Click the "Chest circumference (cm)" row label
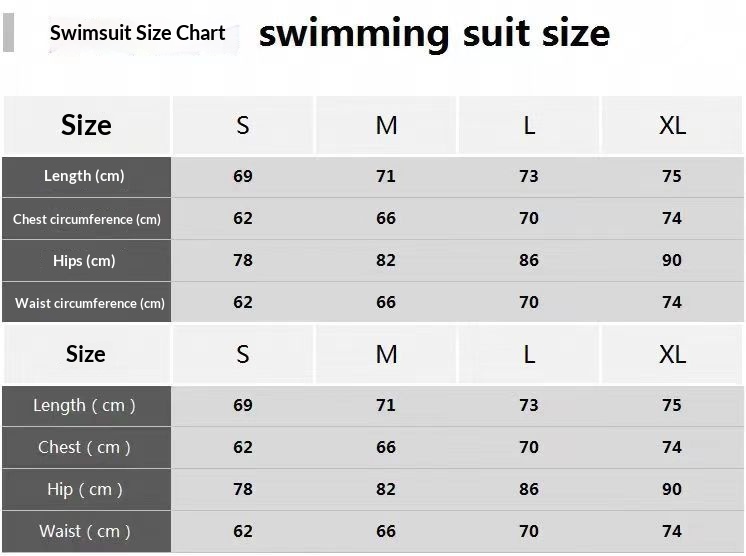Screen dimensions: 746x556 coord(86,219)
